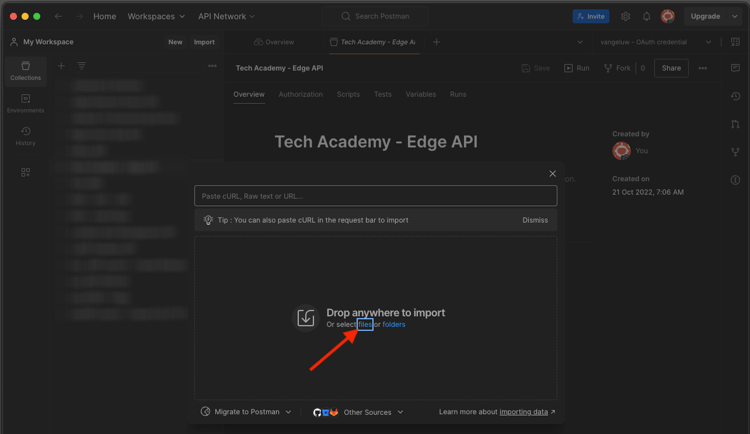Click the Upgrade button
The image size is (750, 434).
coord(705,16)
